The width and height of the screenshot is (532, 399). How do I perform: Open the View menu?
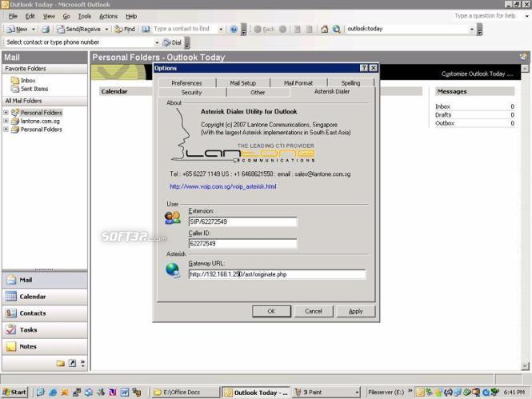click(x=49, y=16)
